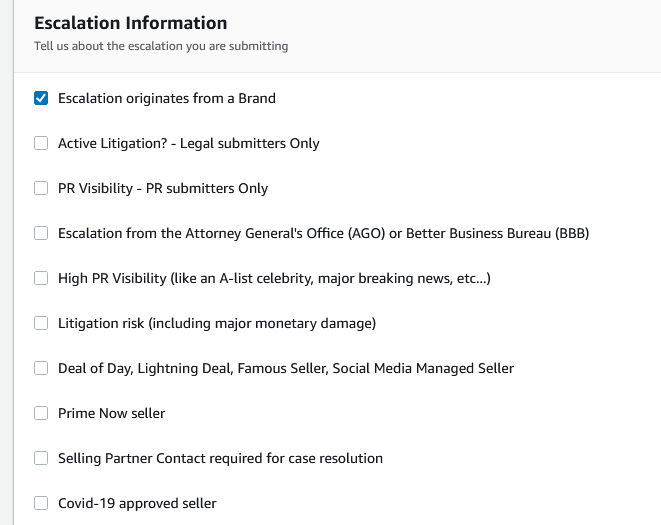Viewport: 661px width, 525px height.
Task: Check the Prime Now seller box
Action: 41,413
